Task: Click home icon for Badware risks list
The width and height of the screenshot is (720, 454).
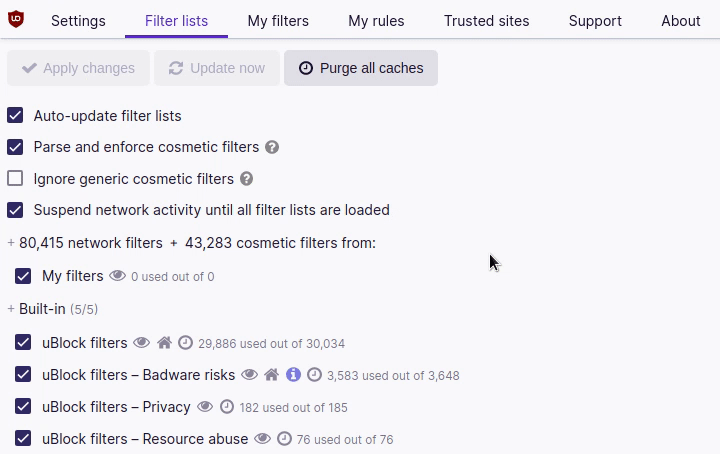Action: (271, 375)
